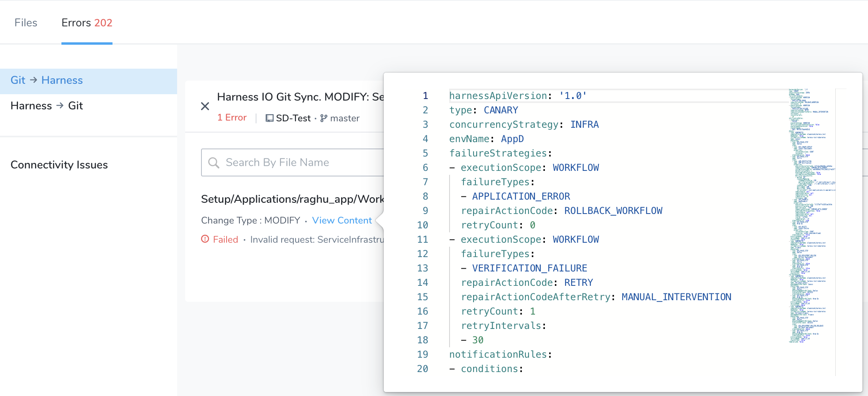Click the 'notificationRules:' code line
Image resolution: width=868 pixels, height=396 pixels.
point(501,354)
